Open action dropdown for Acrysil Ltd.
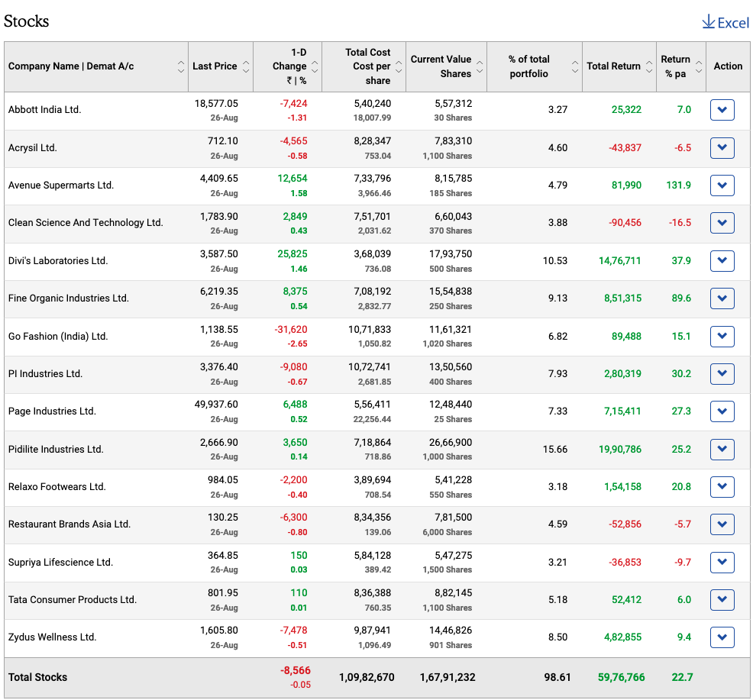The image size is (753, 700). 722,148
